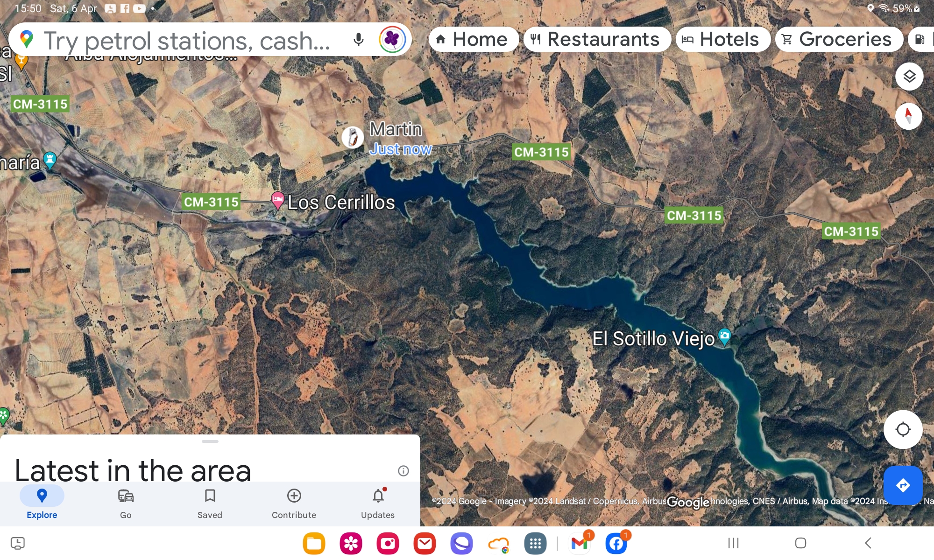Image resolution: width=934 pixels, height=560 pixels.
Task: Tap the locate me GPS icon
Action: [x=903, y=429]
